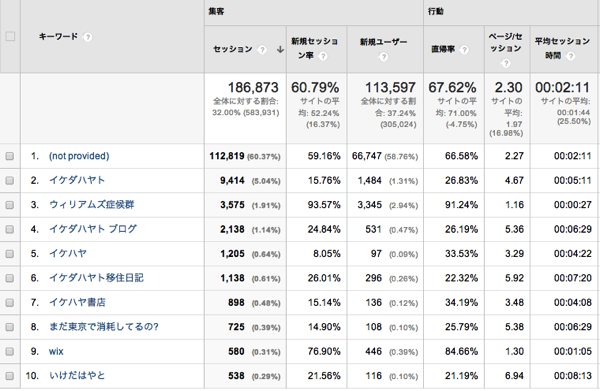Open the まだ東京で消耗してるの? keyword link

104,327
